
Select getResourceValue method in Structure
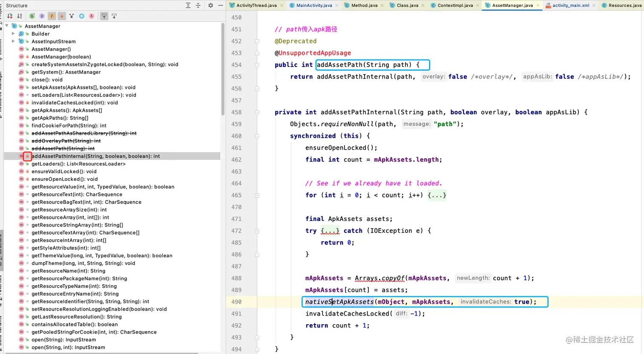click(103, 187)
